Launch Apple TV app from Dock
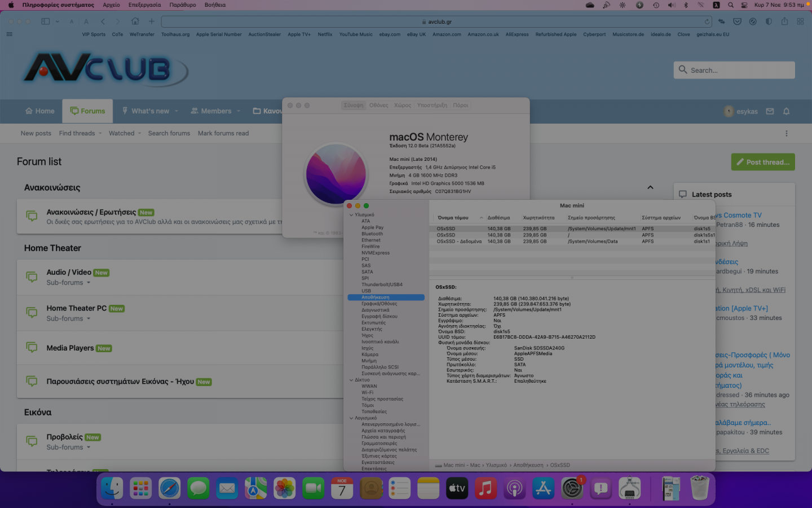This screenshot has height=508, width=812. click(x=457, y=488)
